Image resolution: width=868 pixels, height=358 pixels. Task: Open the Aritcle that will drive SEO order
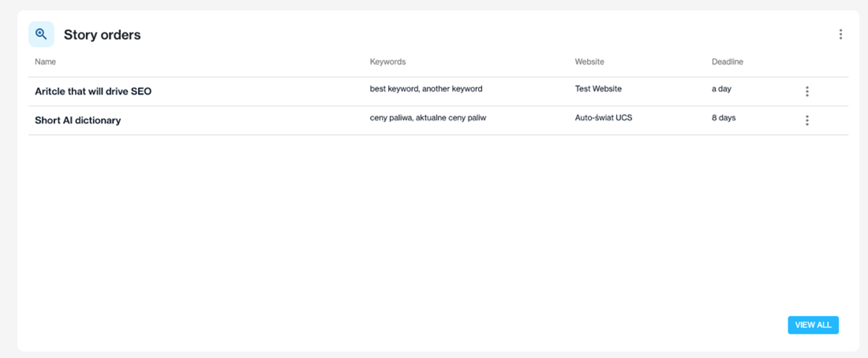[x=93, y=91]
